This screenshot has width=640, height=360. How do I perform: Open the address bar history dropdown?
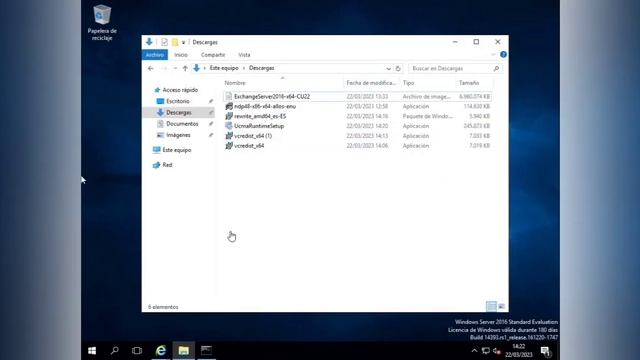[x=388, y=69]
